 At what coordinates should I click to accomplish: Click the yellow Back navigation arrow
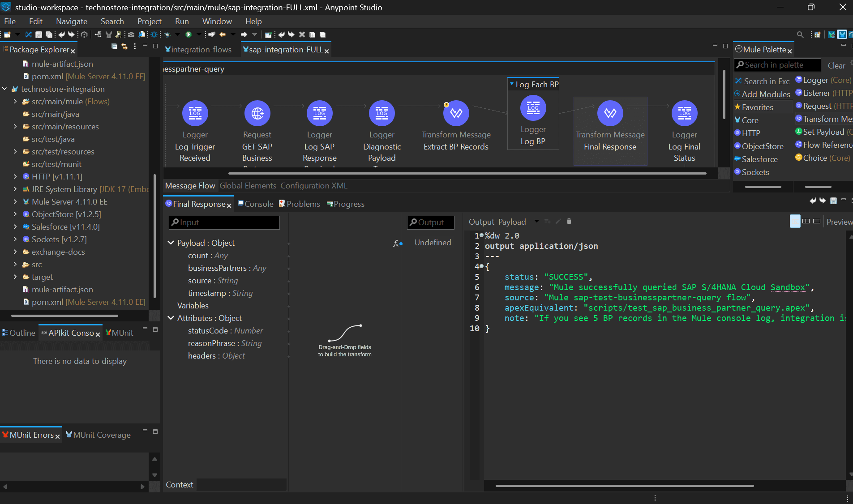223,34
